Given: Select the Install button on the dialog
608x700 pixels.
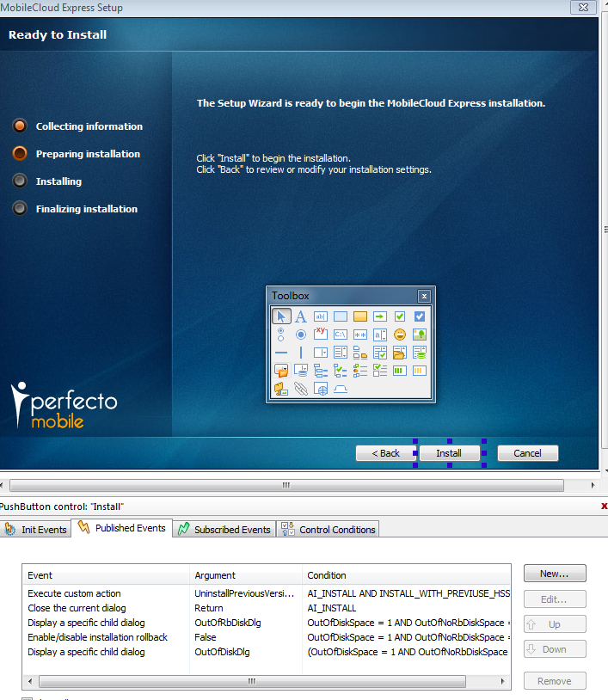Looking at the screenshot, I should pos(449,453).
